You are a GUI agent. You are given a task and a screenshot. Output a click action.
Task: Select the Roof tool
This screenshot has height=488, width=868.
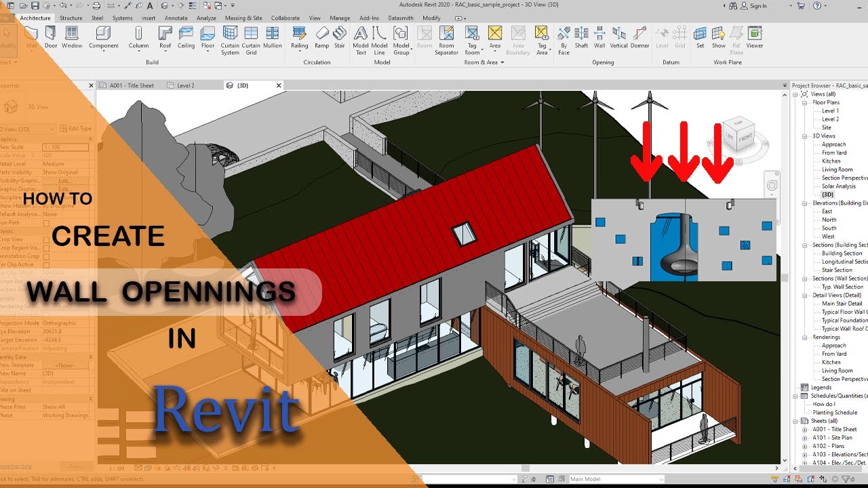tap(165, 37)
